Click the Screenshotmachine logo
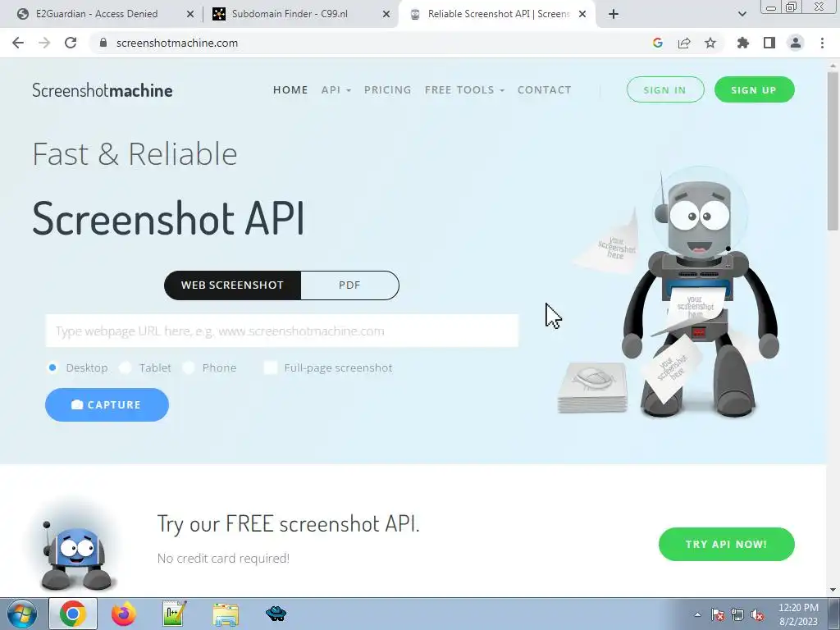This screenshot has height=630, width=840. tap(103, 90)
